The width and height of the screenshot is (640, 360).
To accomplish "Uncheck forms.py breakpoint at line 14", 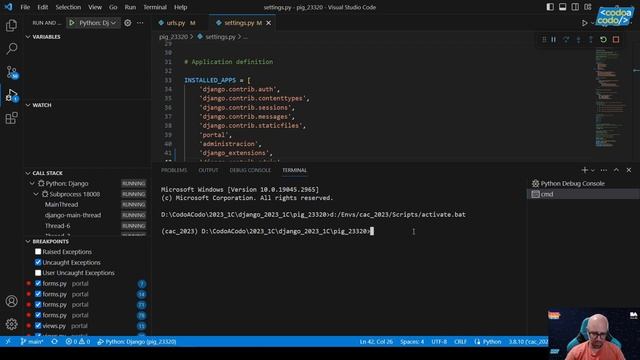I will (x=38, y=294).
